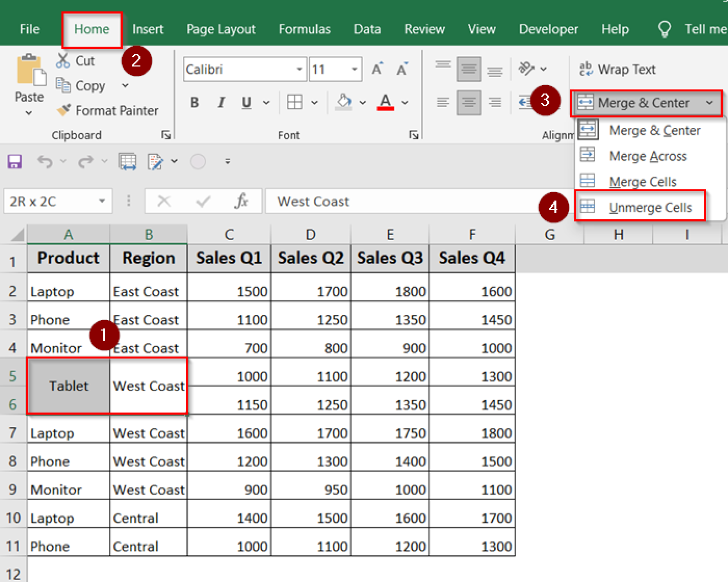728x582 pixels.
Task: Click Merge Across in the open menu
Action: (648, 156)
